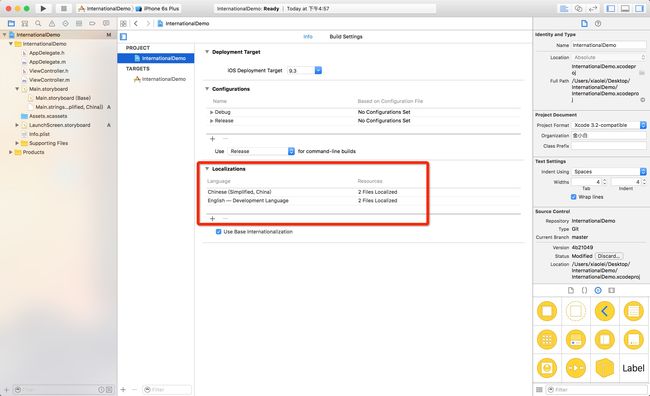650x396 pixels.
Task: Increment the Tab width stepper
Action: pos(604,180)
